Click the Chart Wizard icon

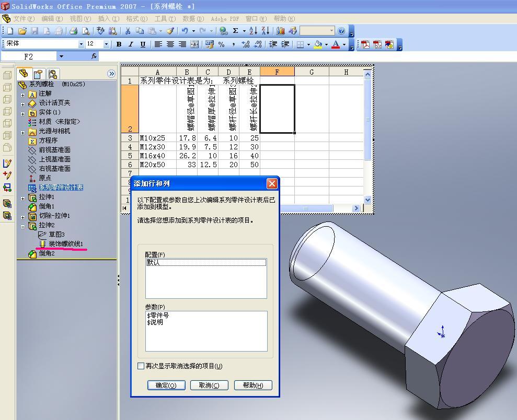pyautogui.click(x=281, y=31)
